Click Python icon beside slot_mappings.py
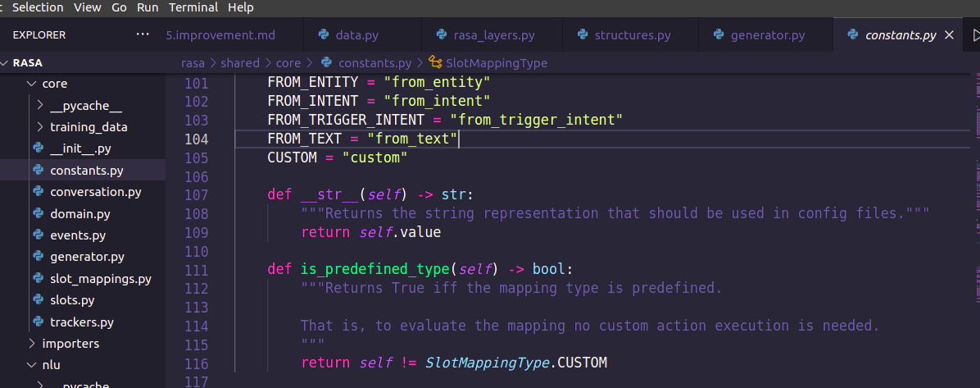Viewport: 980px width, 388px height. 39,278
